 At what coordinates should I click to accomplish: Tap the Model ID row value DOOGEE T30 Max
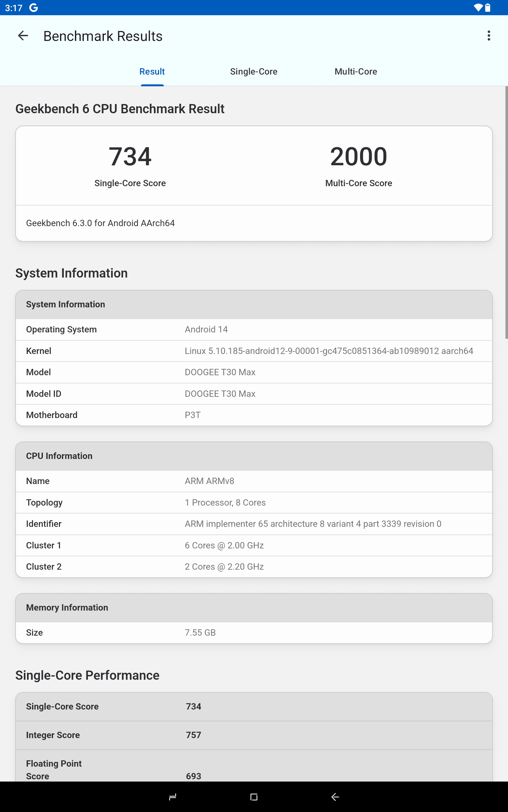[220, 394]
